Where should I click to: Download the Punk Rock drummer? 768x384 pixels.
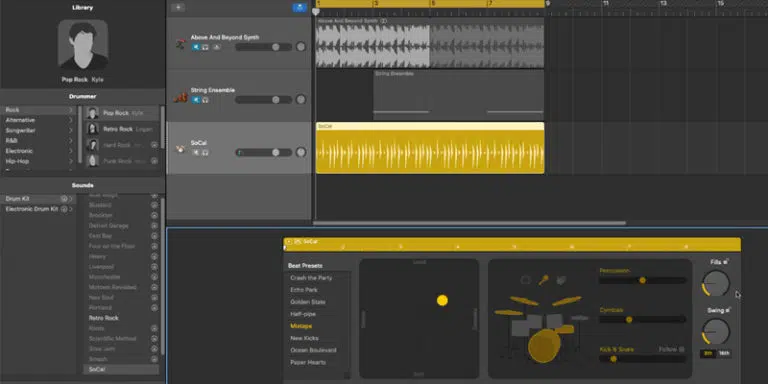click(x=154, y=161)
